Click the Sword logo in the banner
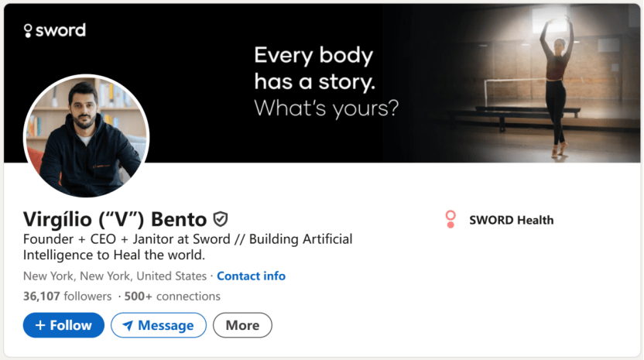The height and width of the screenshot is (360, 644). (54, 31)
